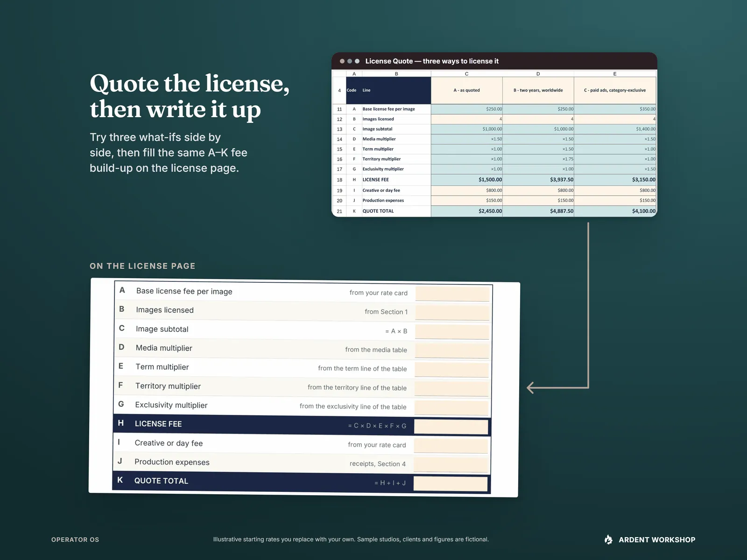Click the LICENSE FEE blank field in navy row
The image size is (747, 560).
451,427
